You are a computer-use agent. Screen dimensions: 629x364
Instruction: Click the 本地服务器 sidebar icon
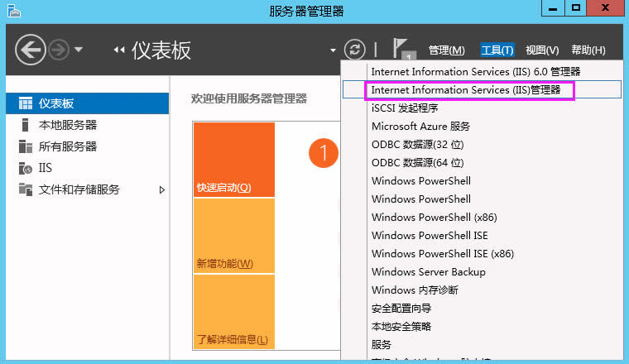coord(26,125)
